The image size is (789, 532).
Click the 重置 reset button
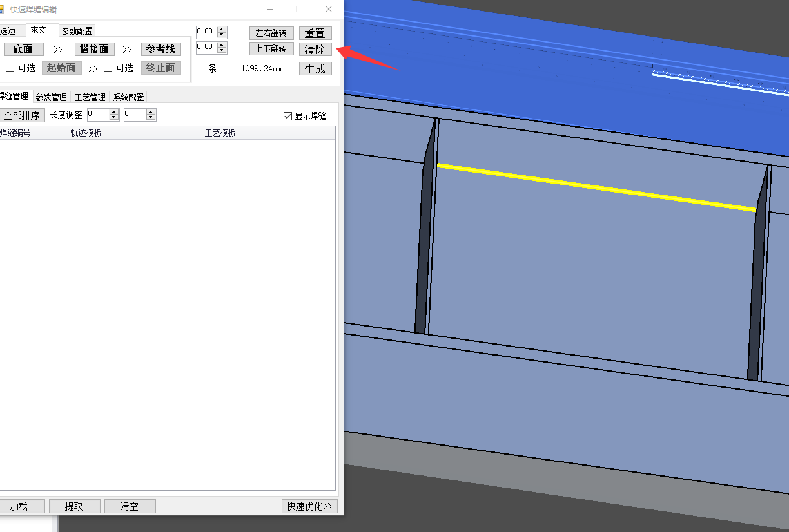point(315,33)
